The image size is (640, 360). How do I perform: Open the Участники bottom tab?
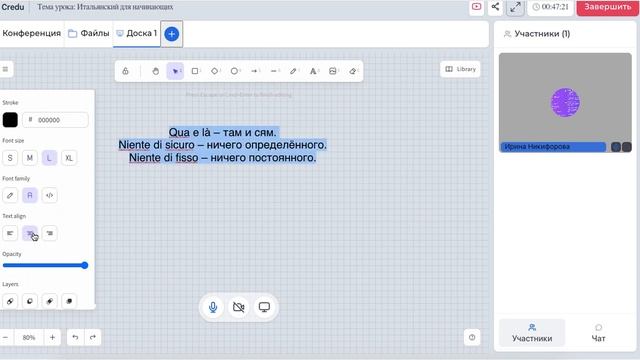point(532,333)
